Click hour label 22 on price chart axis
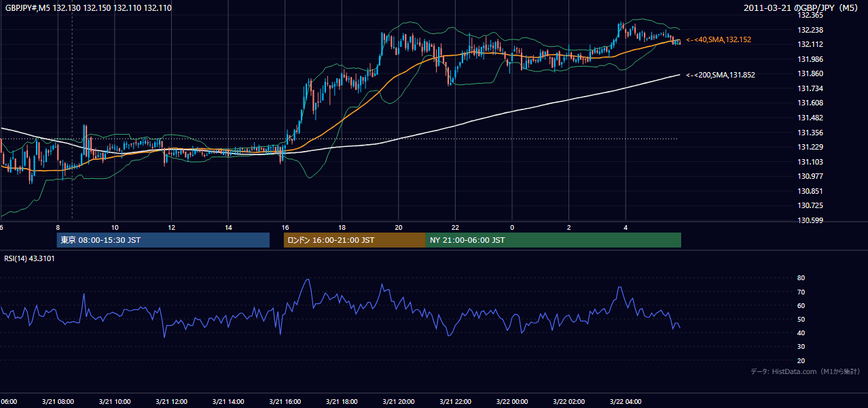 455,227
